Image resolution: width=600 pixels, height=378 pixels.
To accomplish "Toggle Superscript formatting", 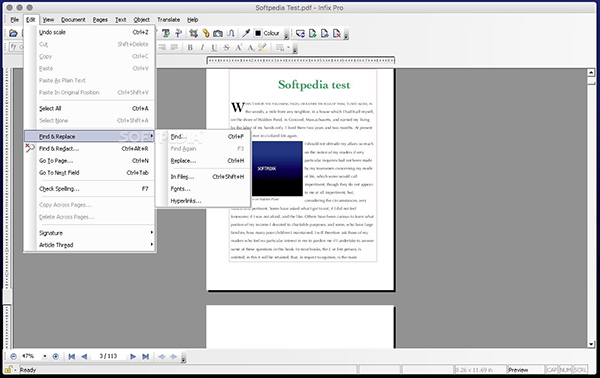I will [x=239, y=47].
